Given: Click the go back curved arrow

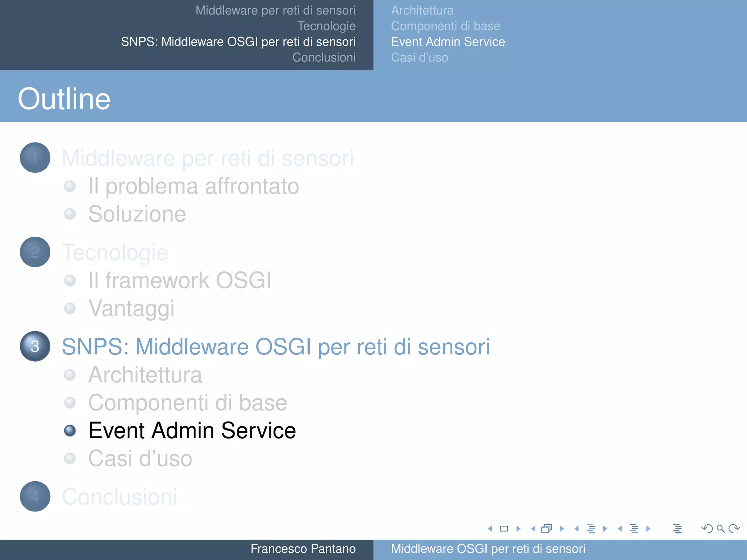Looking at the screenshot, I should (707, 528).
